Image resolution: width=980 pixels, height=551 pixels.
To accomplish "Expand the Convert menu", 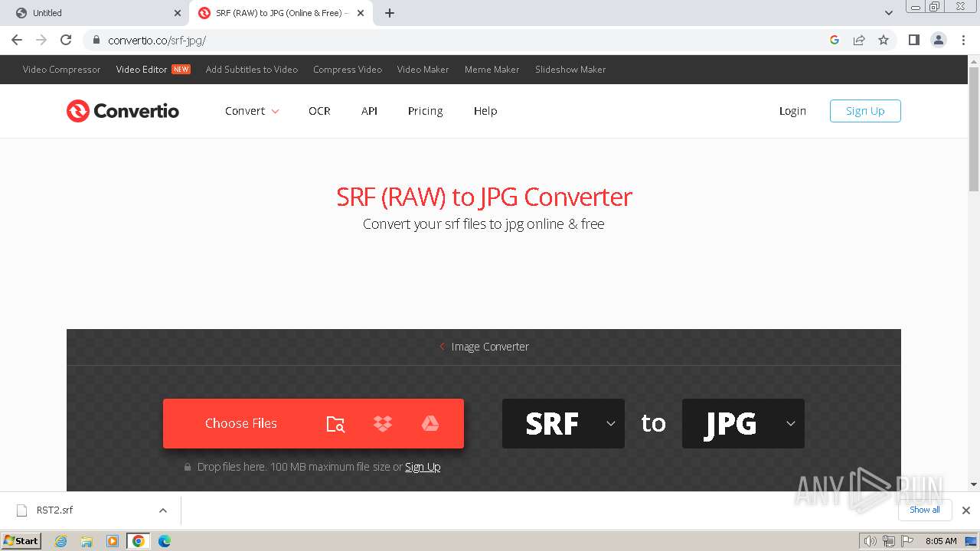I will pos(252,111).
